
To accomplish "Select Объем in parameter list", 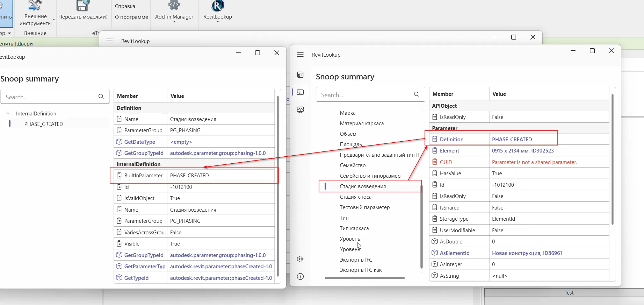I will (348, 134).
